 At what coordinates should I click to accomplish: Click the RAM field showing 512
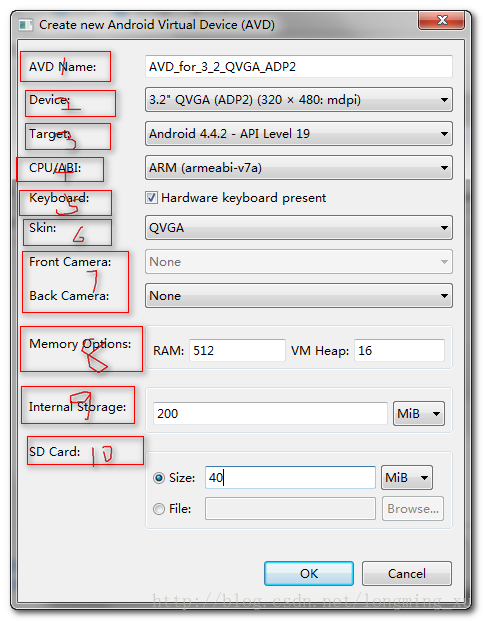[x=237, y=351]
